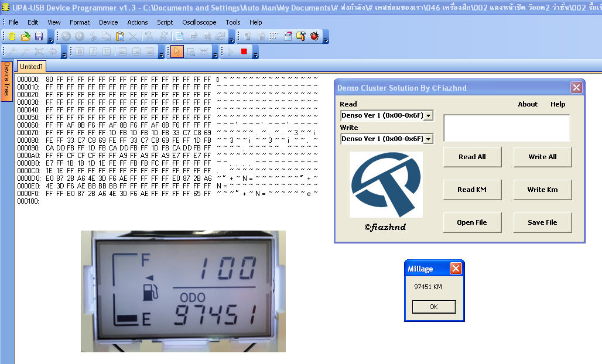Image resolution: width=602 pixels, height=364 pixels.
Task: Open the Actions menu
Action: pyautogui.click(x=138, y=22)
